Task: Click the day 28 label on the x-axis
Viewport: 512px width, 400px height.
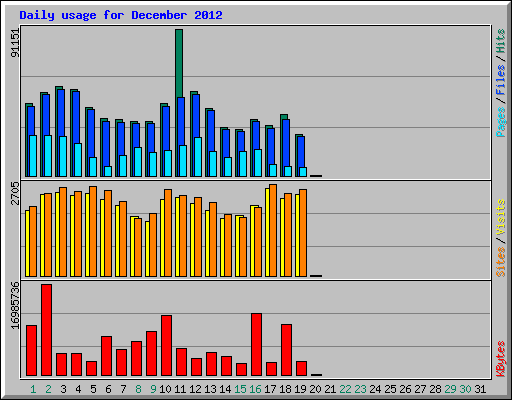Action: click(435, 389)
